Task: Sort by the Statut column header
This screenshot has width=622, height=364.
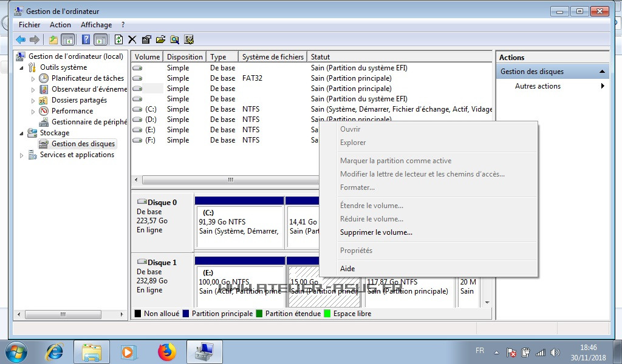Action: click(x=400, y=57)
